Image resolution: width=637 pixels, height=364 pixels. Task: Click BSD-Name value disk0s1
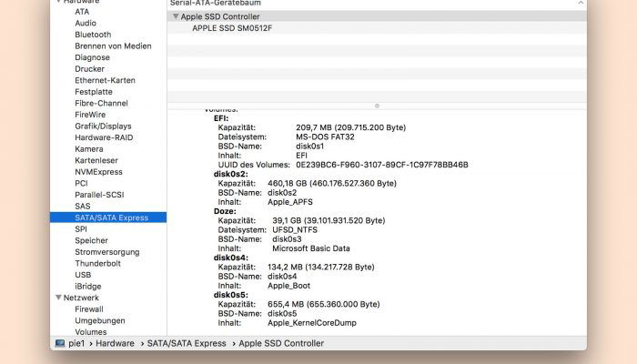tap(310, 147)
